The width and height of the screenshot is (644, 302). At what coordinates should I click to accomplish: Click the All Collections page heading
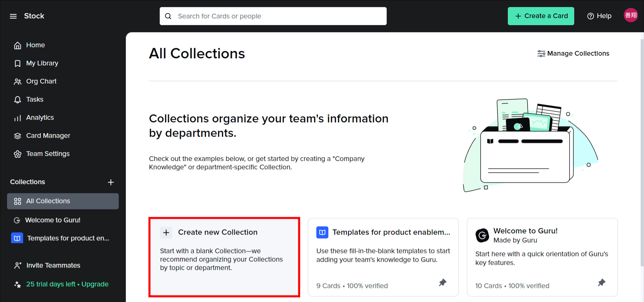(197, 54)
